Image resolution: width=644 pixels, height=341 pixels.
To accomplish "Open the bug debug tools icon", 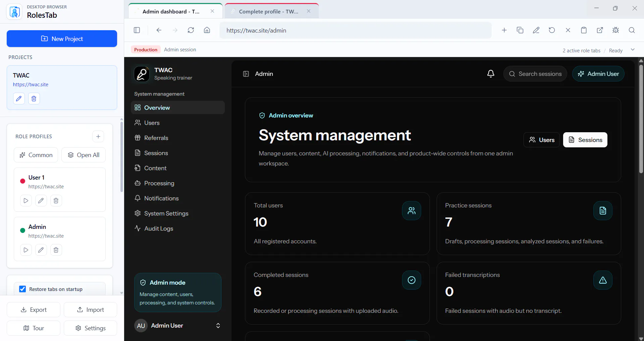I will tap(616, 30).
